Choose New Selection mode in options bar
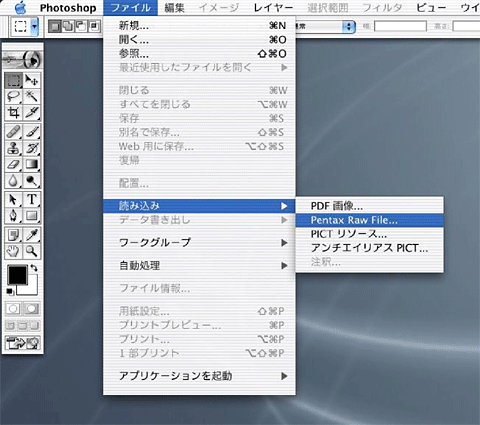This screenshot has width=480, height=425. click(x=55, y=26)
